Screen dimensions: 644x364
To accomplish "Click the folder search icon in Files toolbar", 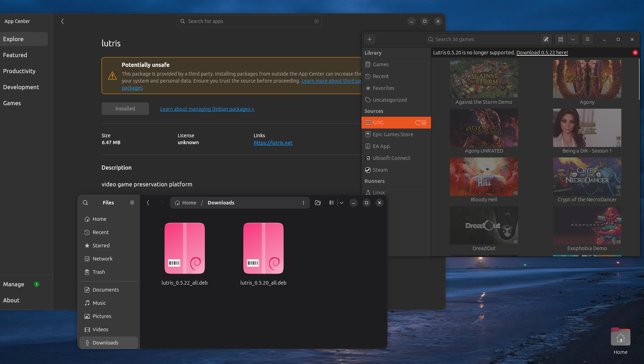I will tap(318, 203).
